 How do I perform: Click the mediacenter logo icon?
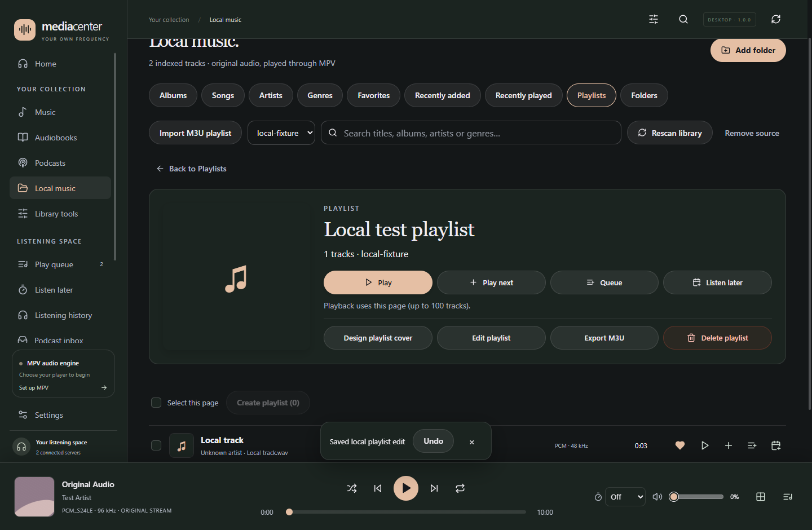pyautogui.click(x=25, y=29)
